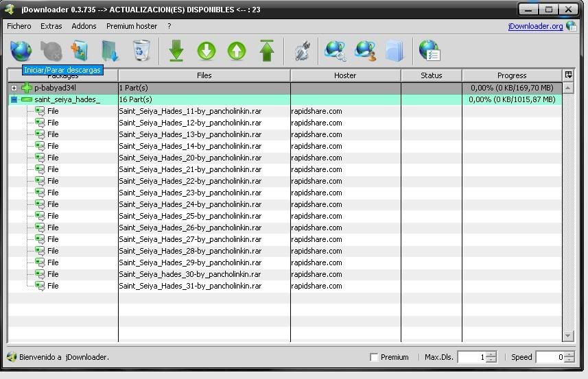Click the greyed-out globe pause icon
588x379 pixels.
pos(51,51)
